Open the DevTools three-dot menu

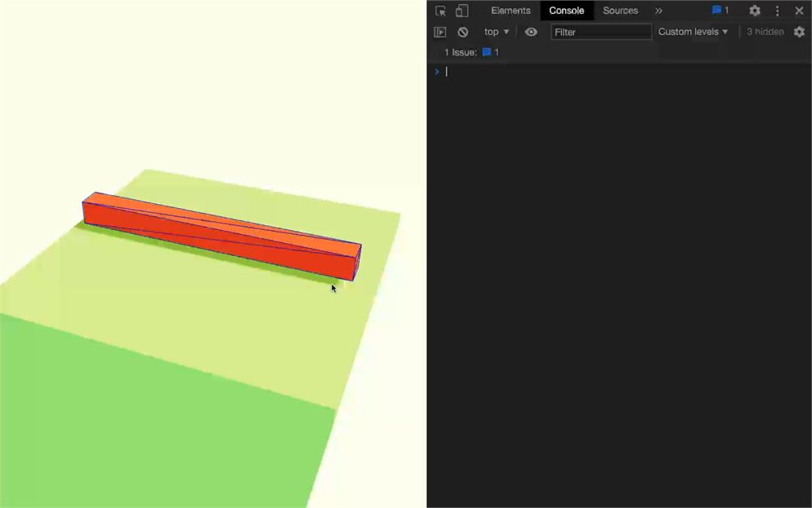[x=777, y=11]
